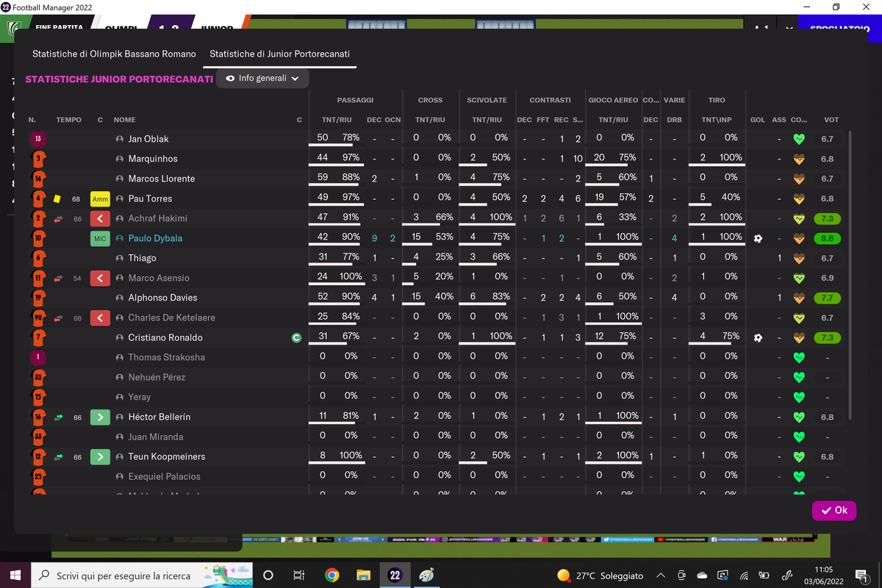Click the 6.9 rating of Marco Asensio
Image resolution: width=882 pixels, height=588 pixels.
tap(827, 278)
